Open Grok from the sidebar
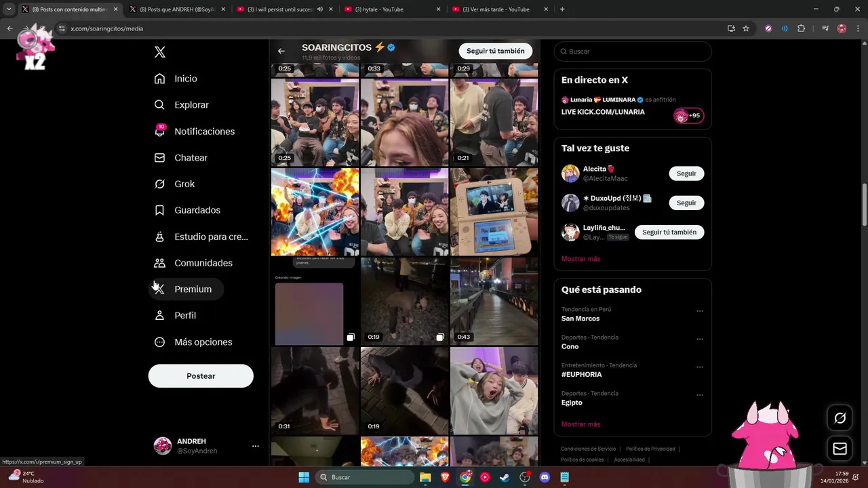Image resolution: width=868 pixels, height=488 pixels. coord(174,184)
